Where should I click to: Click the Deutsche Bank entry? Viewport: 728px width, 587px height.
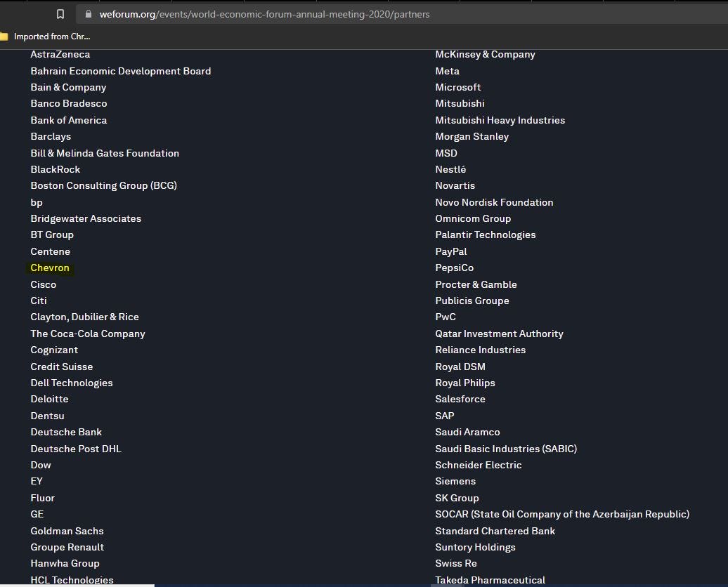(66, 432)
